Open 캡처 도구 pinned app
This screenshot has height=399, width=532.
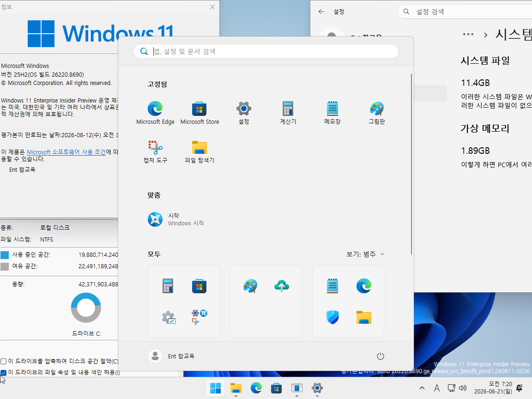coord(155,151)
